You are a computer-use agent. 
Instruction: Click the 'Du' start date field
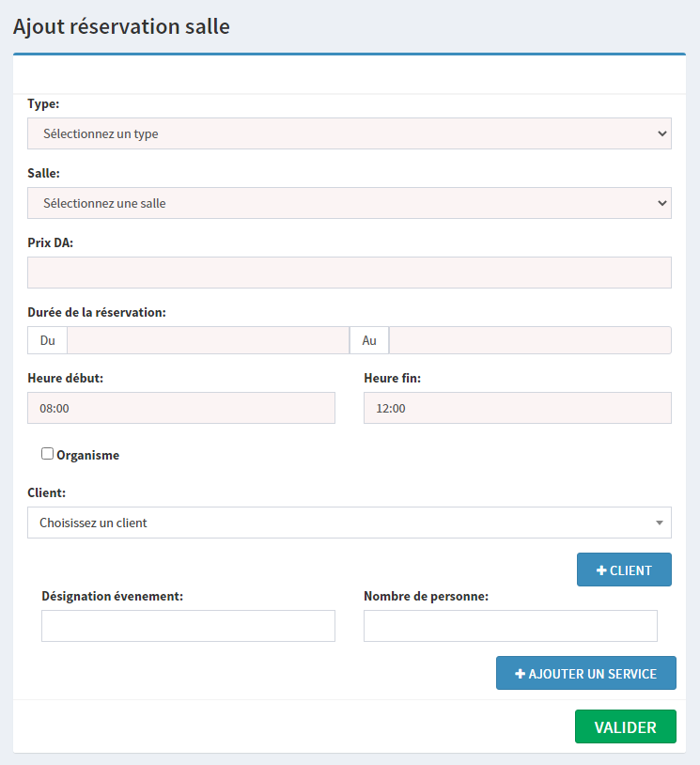tap(208, 340)
